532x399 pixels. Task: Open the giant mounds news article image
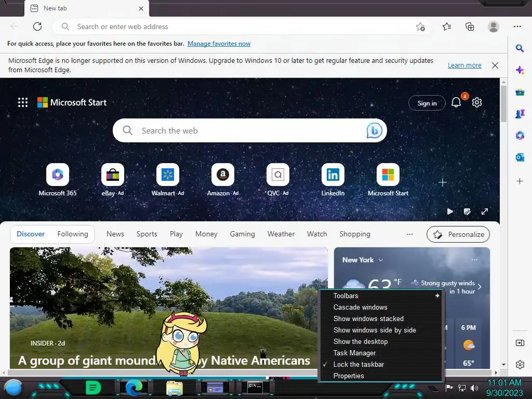(169, 308)
